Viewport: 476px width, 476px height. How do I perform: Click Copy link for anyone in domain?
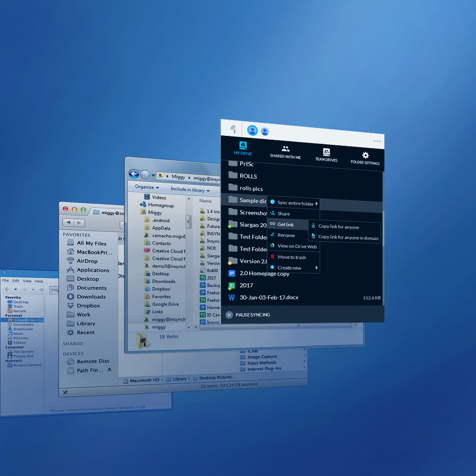point(345,237)
